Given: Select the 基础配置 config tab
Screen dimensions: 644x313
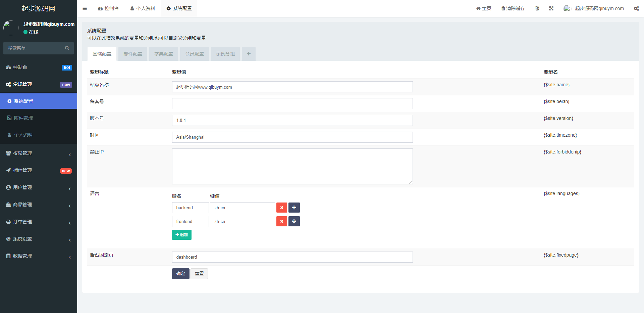Looking at the screenshot, I should click(x=102, y=54).
